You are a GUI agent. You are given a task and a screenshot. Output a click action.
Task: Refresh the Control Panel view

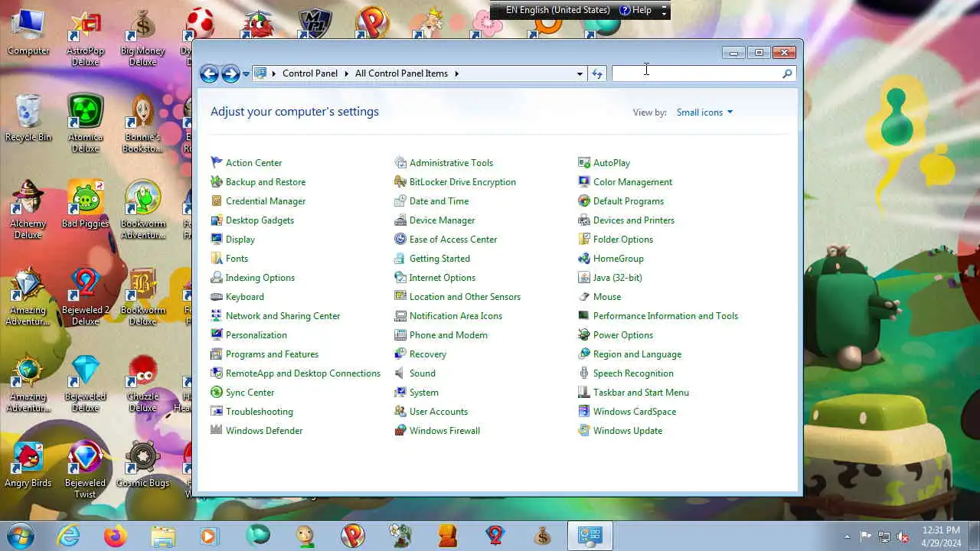pyautogui.click(x=597, y=73)
